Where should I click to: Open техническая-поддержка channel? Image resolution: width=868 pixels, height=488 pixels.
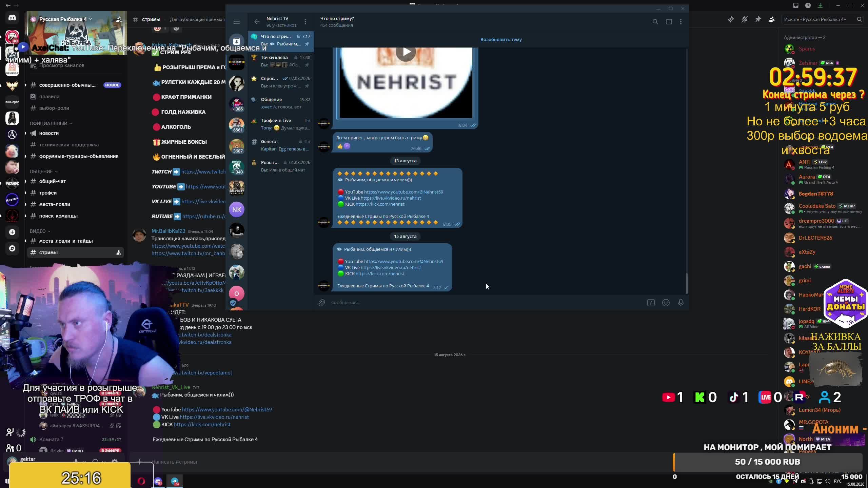point(75,145)
